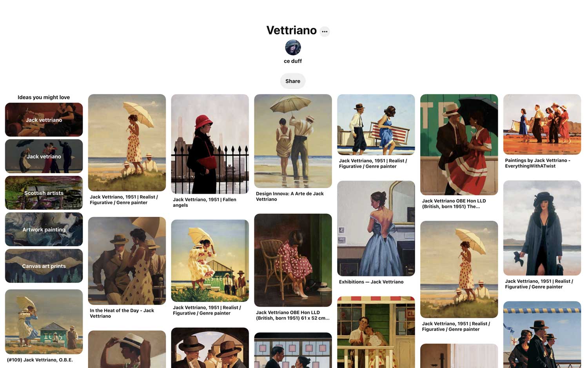
Task: Open the woman in dark coat on beach pin
Action: coord(542,228)
